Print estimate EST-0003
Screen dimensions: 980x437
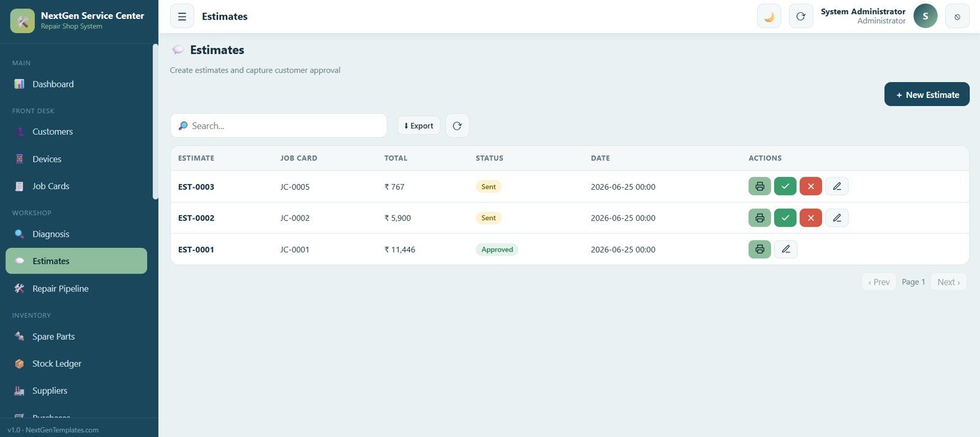point(759,186)
